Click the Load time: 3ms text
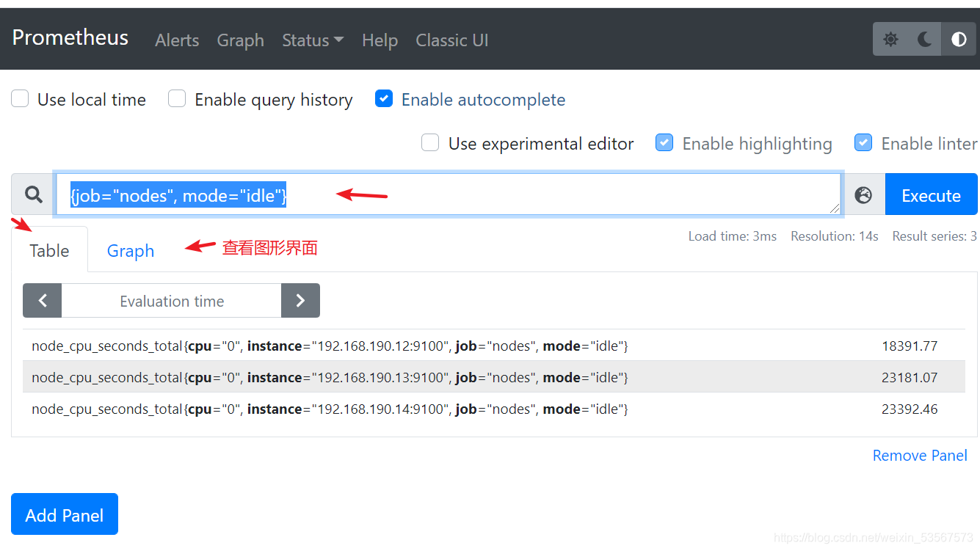The width and height of the screenshot is (980, 551). (732, 236)
